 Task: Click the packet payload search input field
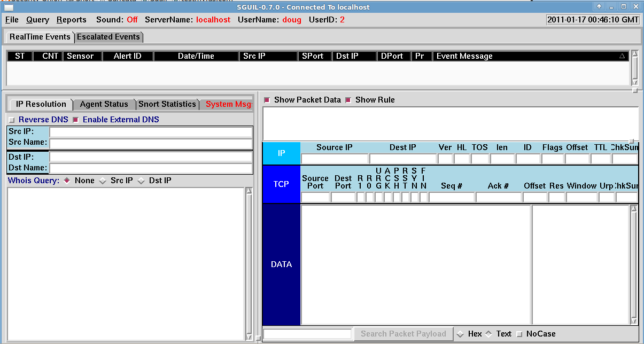(307, 333)
